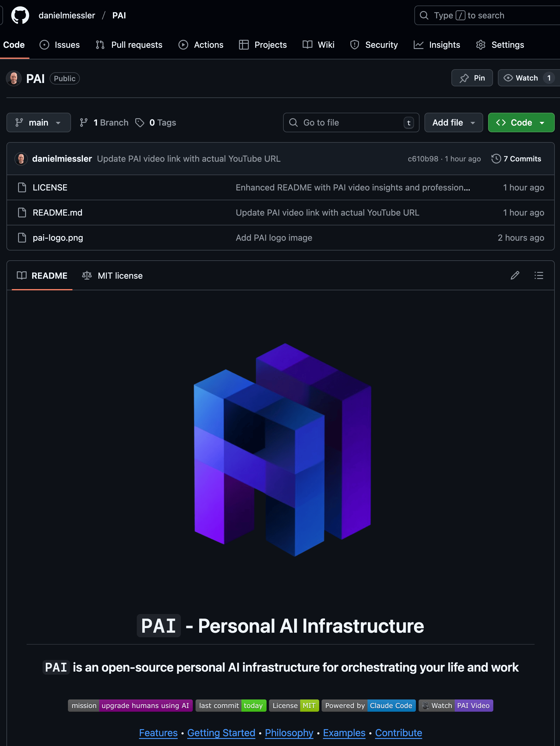Open the Wiki tab

point(319,45)
